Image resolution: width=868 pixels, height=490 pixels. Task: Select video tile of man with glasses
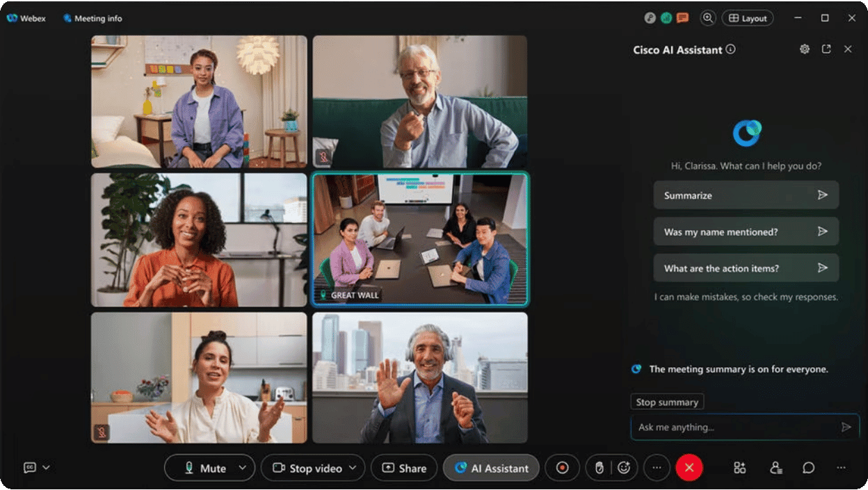420,101
